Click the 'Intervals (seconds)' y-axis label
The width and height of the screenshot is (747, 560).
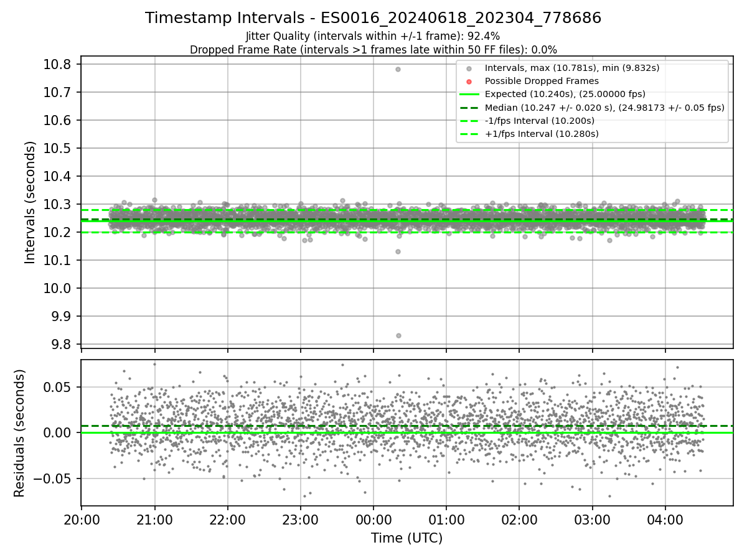tap(31, 202)
